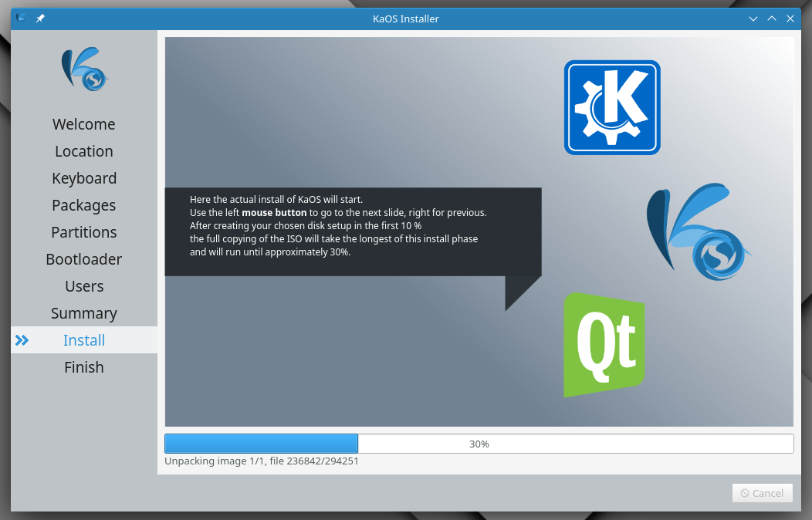Click the KDE gear logo on the slide
Screen dimensions: 812x520
pyautogui.click(x=612, y=107)
